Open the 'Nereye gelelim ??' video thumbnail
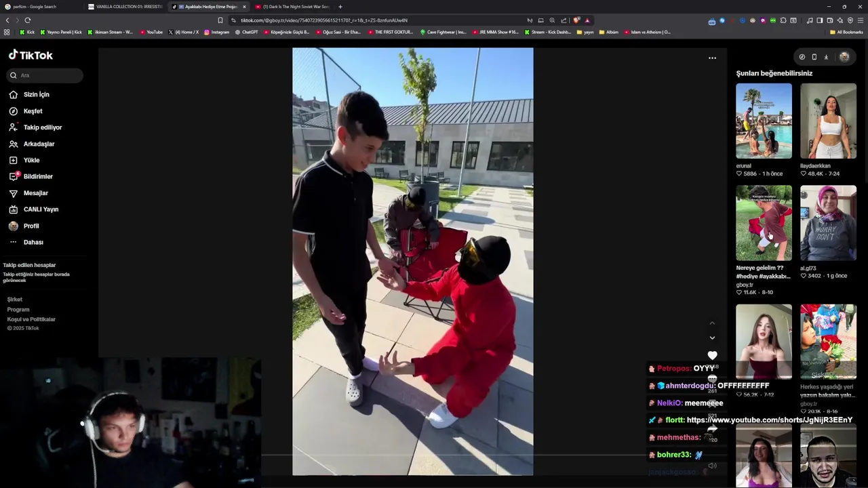Image resolution: width=868 pixels, height=488 pixels. (764, 223)
